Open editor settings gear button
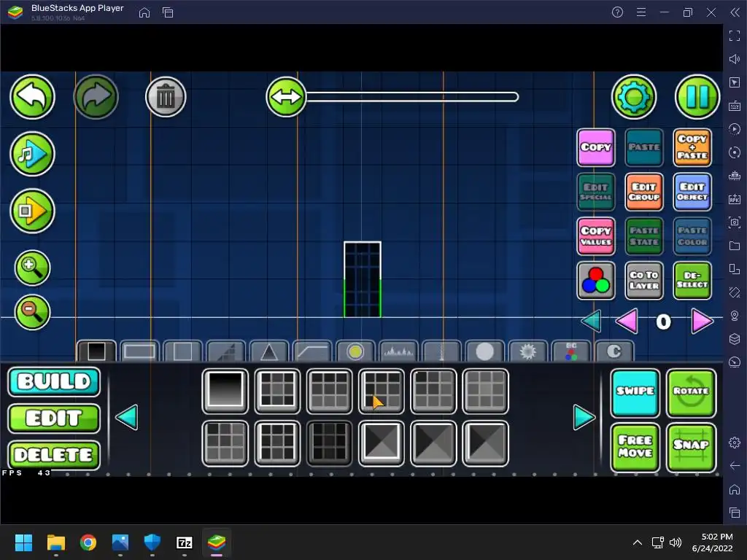 pyautogui.click(x=634, y=97)
